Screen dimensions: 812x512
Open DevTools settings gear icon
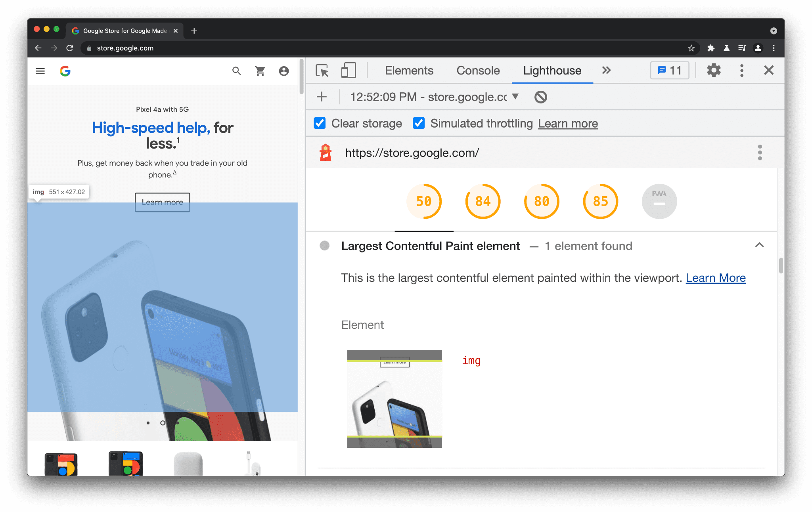coord(714,71)
